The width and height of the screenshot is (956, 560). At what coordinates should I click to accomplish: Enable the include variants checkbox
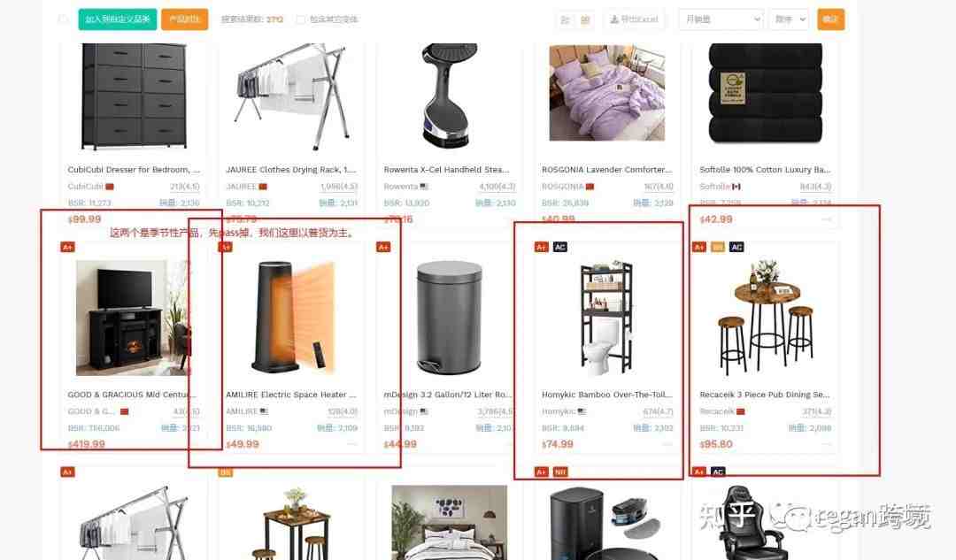(301, 19)
